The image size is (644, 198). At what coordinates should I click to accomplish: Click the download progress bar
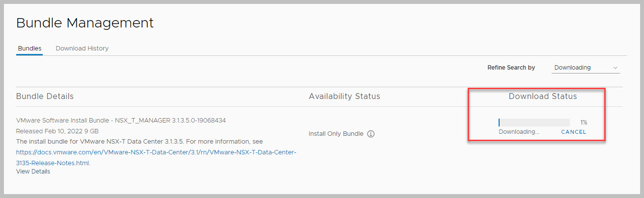pyautogui.click(x=534, y=123)
